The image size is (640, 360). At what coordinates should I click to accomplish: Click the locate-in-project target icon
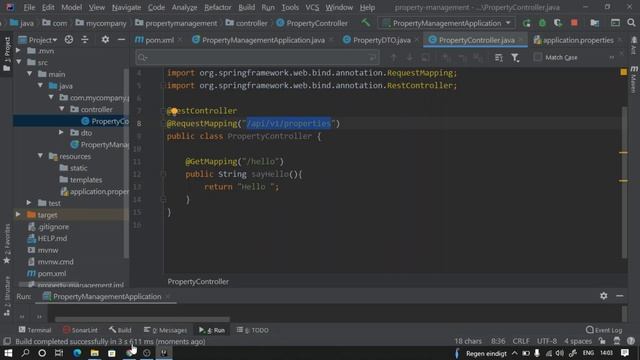pos(69,40)
